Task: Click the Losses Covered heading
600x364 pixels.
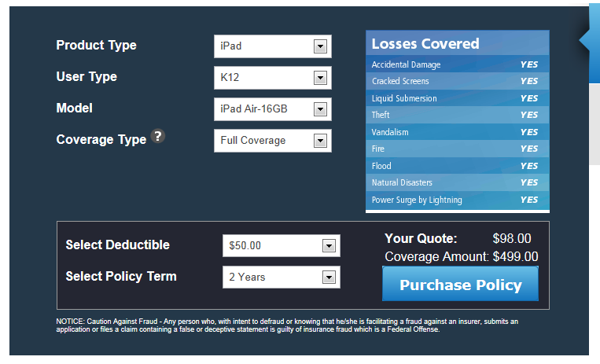Action: point(425,44)
